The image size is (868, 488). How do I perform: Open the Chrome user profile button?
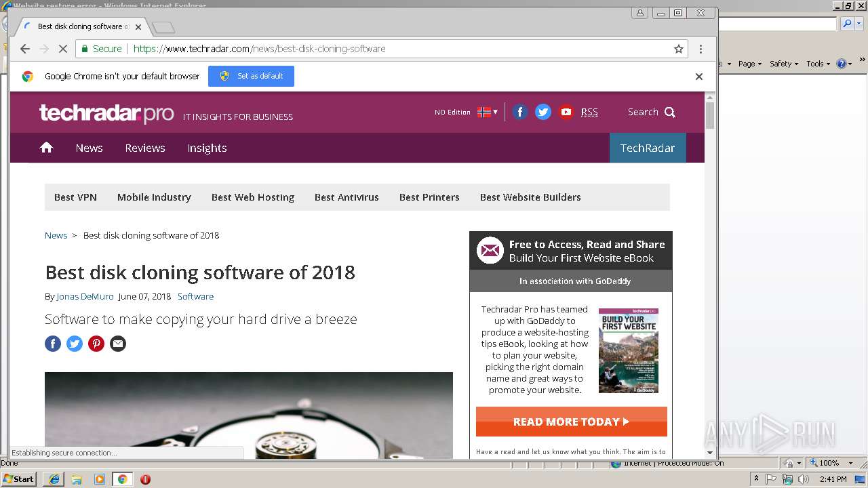click(x=639, y=13)
